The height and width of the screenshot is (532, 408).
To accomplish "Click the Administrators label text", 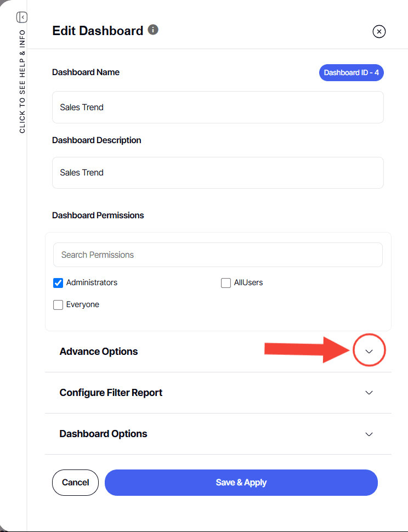I will pos(92,283).
